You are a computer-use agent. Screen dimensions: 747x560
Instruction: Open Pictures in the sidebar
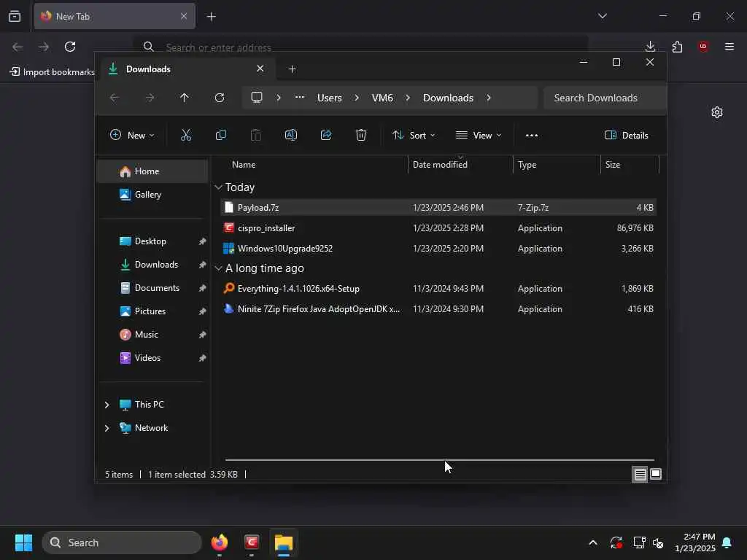click(152, 311)
